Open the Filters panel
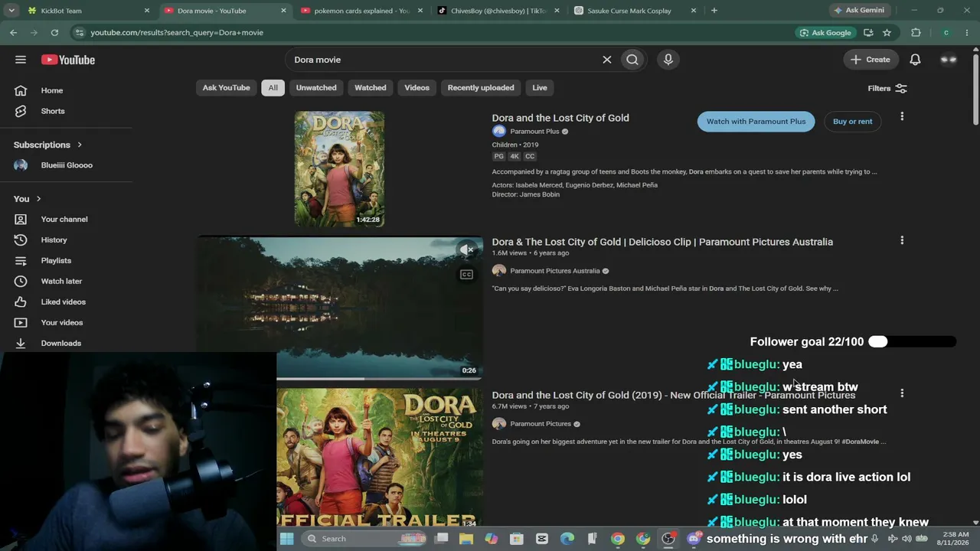Viewport: 980px width, 551px height. tap(887, 89)
